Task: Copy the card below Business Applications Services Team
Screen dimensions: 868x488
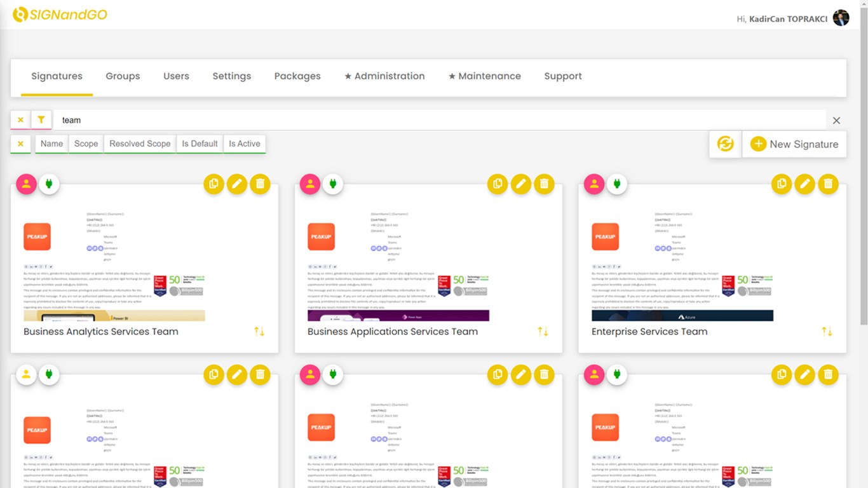Action: point(498,375)
